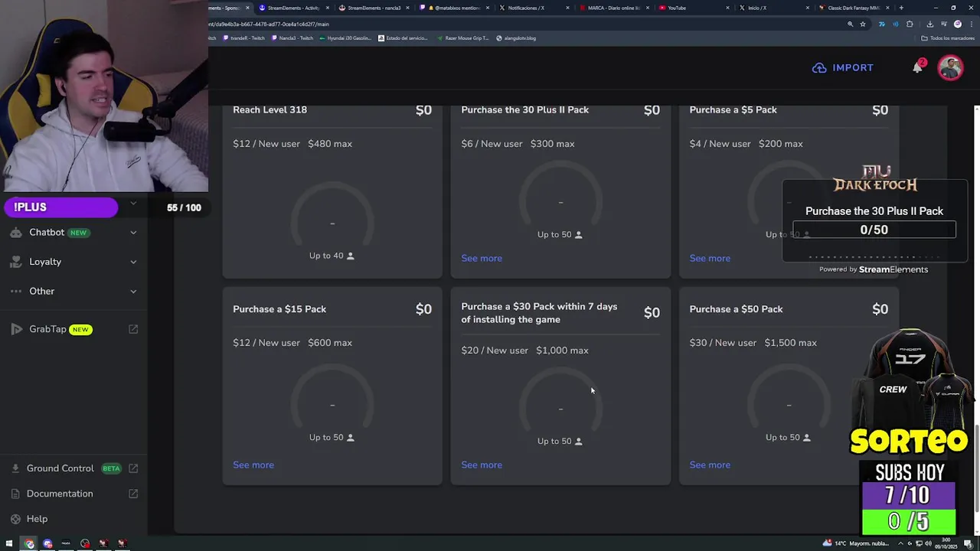Open the Help sidebar item
The height and width of the screenshot is (551, 980).
73,519
